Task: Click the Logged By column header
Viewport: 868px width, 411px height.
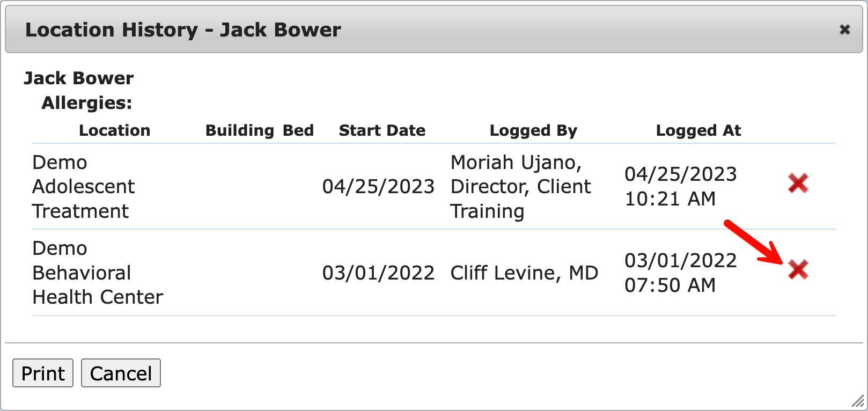Action: (533, 130)
